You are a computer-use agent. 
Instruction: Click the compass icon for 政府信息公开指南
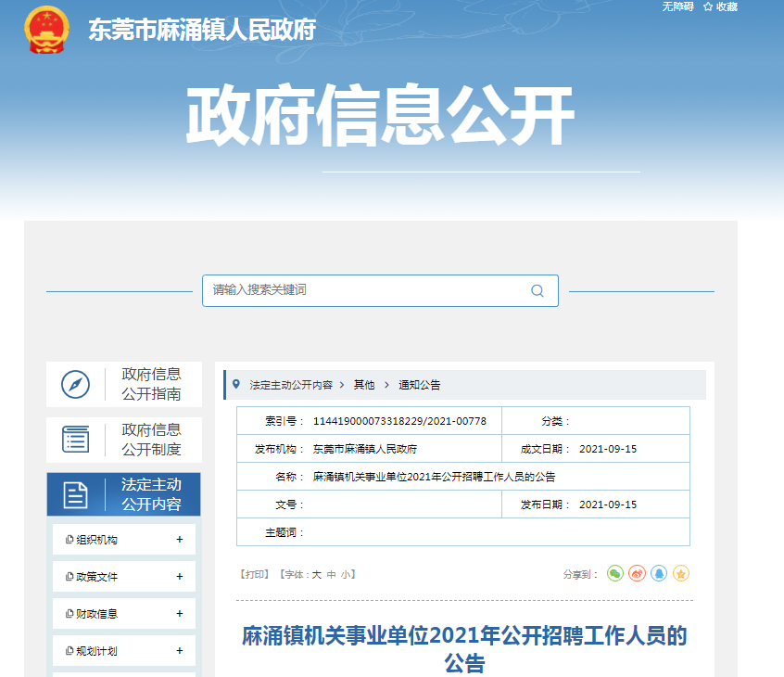[x=75, y=384]
